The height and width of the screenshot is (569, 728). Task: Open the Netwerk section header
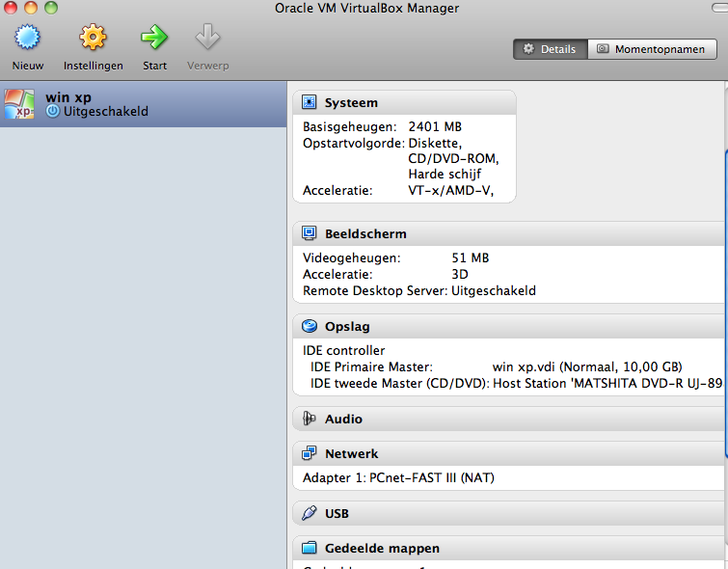(510, 454)
